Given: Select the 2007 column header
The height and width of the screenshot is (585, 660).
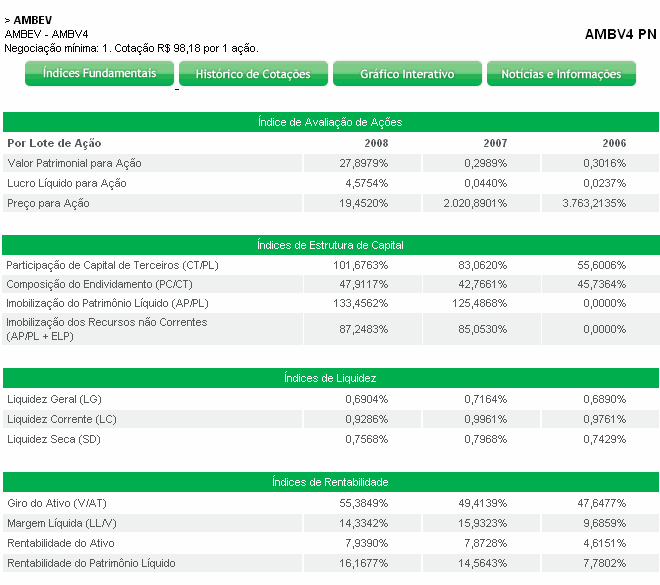Looking at the screenshot, I should pos(495,143).
